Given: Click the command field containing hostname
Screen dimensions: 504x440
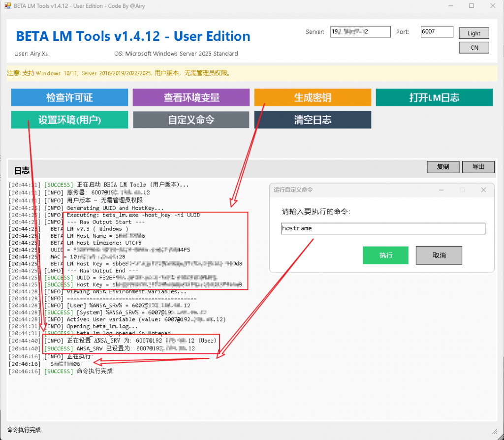Looking at the screenshot, I should coord(383,228).
